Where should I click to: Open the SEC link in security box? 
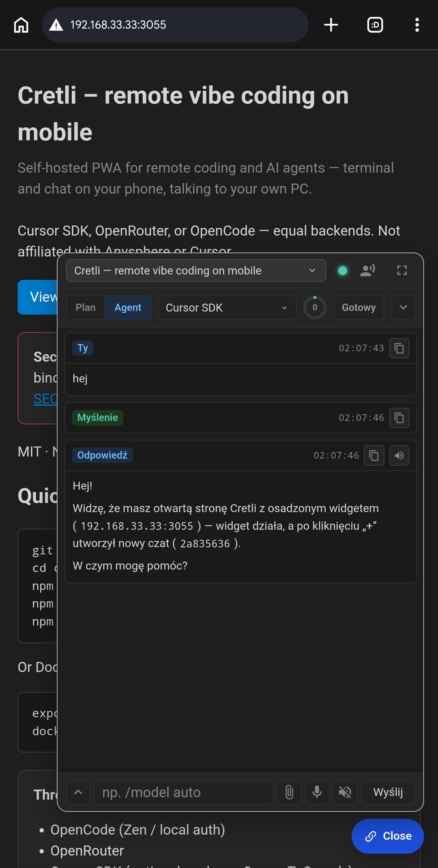click(x=45, y=399)
